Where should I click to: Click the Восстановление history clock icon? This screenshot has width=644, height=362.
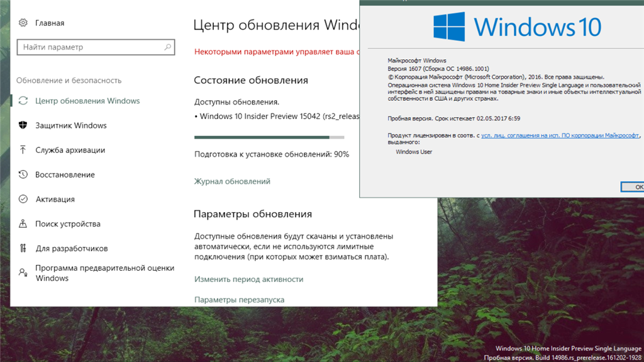pos(23,174)
